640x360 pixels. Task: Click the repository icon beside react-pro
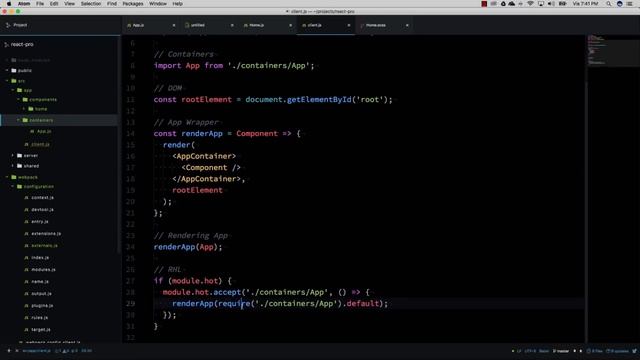point(6,44)
